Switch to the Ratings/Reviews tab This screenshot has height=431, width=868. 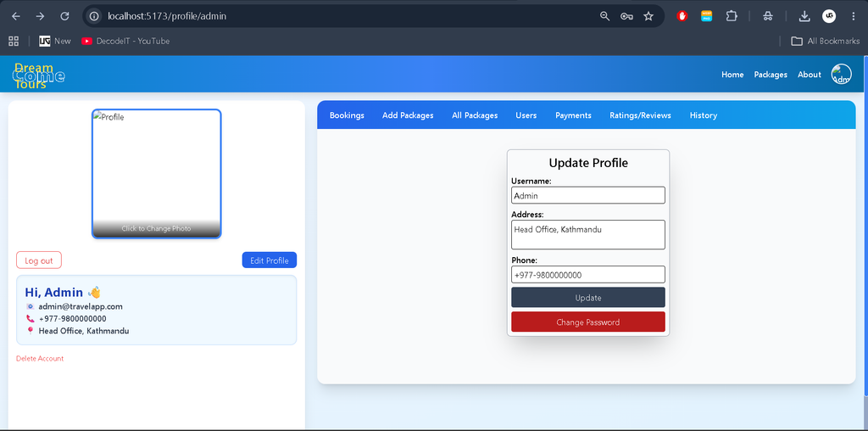[641, 115]
